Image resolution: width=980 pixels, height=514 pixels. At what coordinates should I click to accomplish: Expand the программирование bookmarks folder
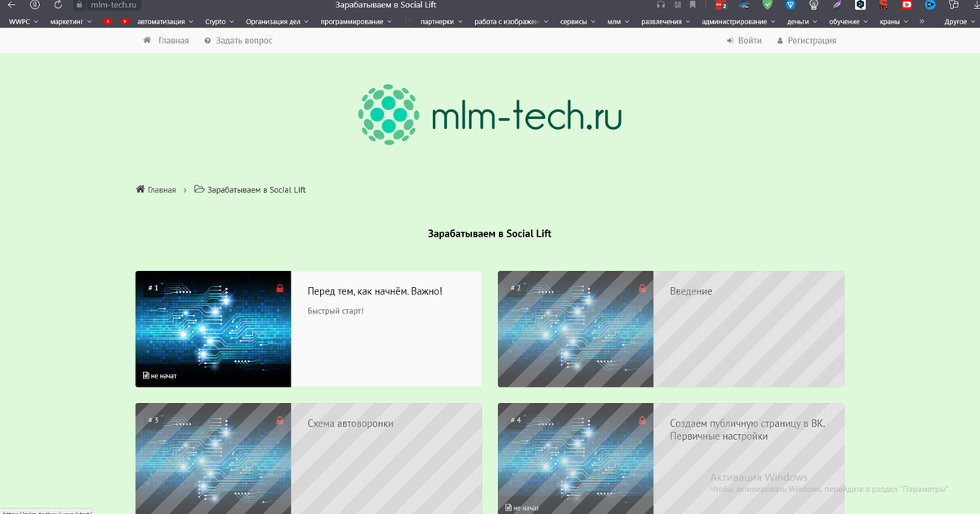click(356, 22)
